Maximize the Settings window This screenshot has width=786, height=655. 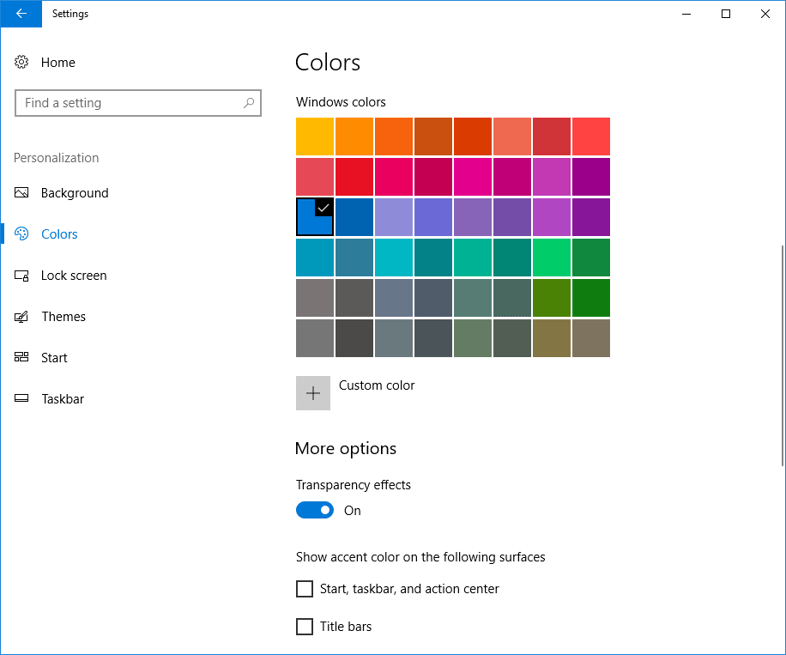click(x=725, y=14)
